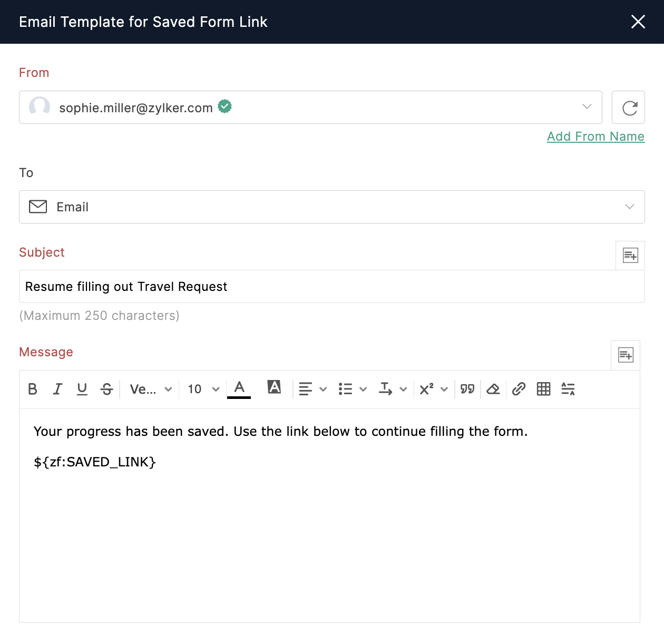Apply italic formatting to message text
This screenshot has width=664, height=644.
57,389
